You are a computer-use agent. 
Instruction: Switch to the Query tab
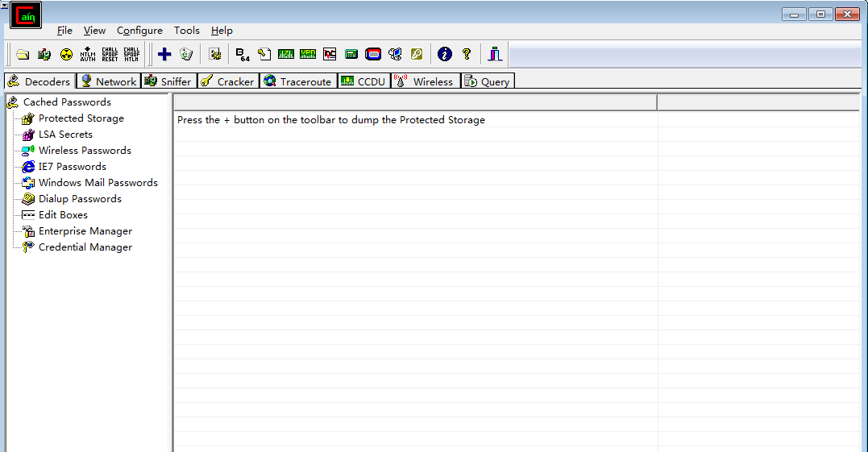pos(488,81)
